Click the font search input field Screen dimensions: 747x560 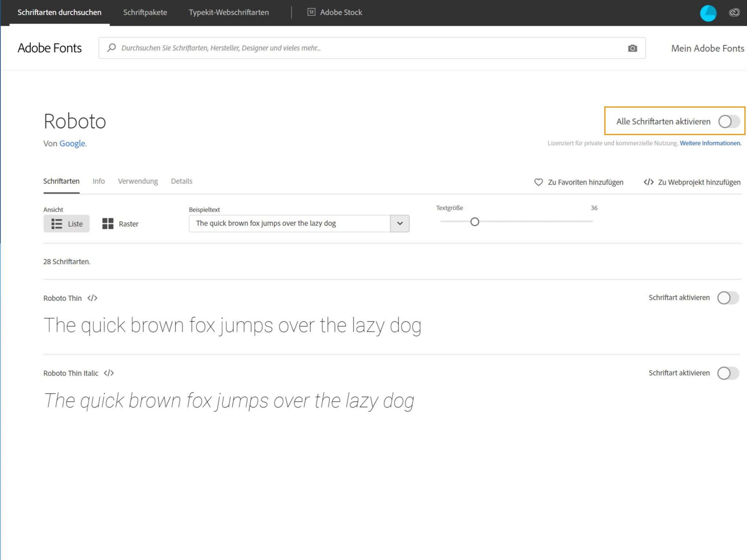click(x=372, y=48)
